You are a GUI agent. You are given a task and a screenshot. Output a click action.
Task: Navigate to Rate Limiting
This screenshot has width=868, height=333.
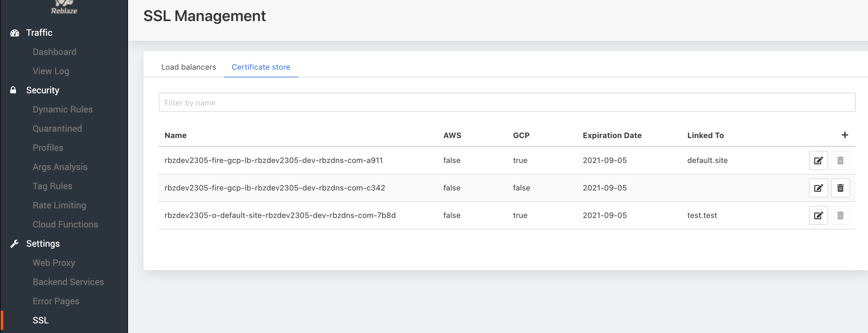(x=59, y=205)
